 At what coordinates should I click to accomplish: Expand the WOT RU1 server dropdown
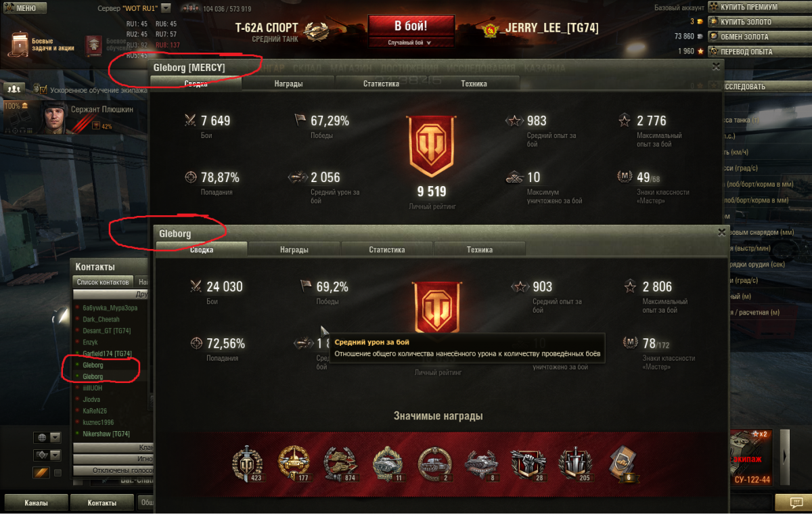[x=166, y=9]
